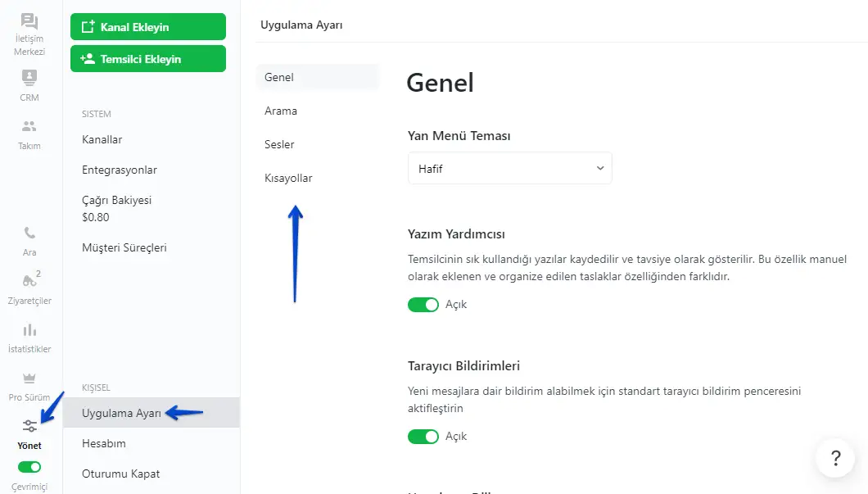Toggle the Çevrimiçi online status switch

tap(29, 467)
